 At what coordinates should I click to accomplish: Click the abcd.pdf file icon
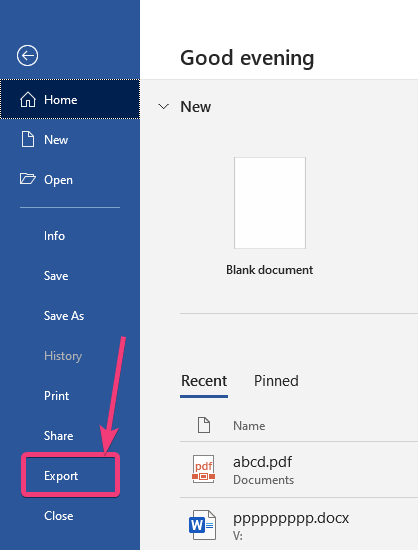click(x=203, y=469)
